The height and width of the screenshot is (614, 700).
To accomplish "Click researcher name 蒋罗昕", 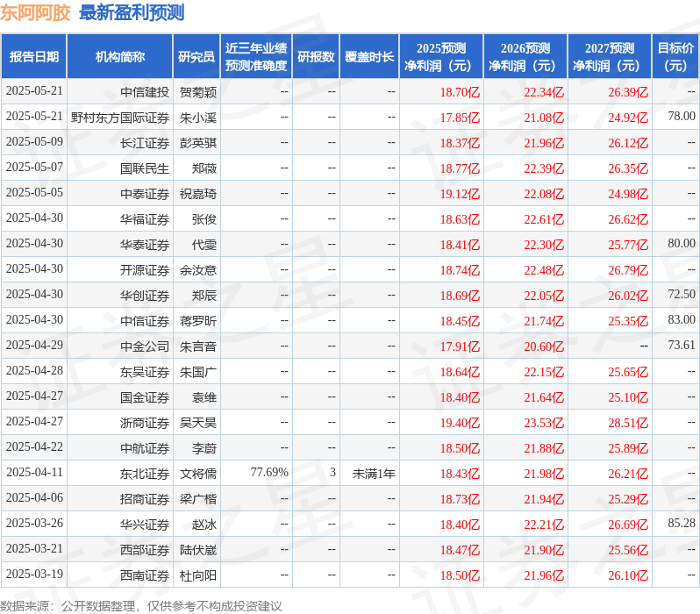I will click(198, 322).
